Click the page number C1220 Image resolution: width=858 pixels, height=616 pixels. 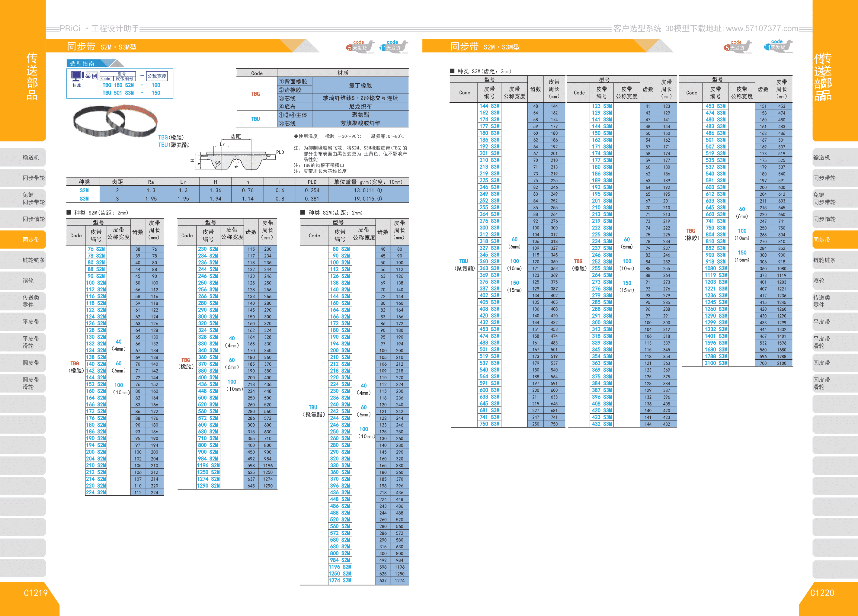822,593
